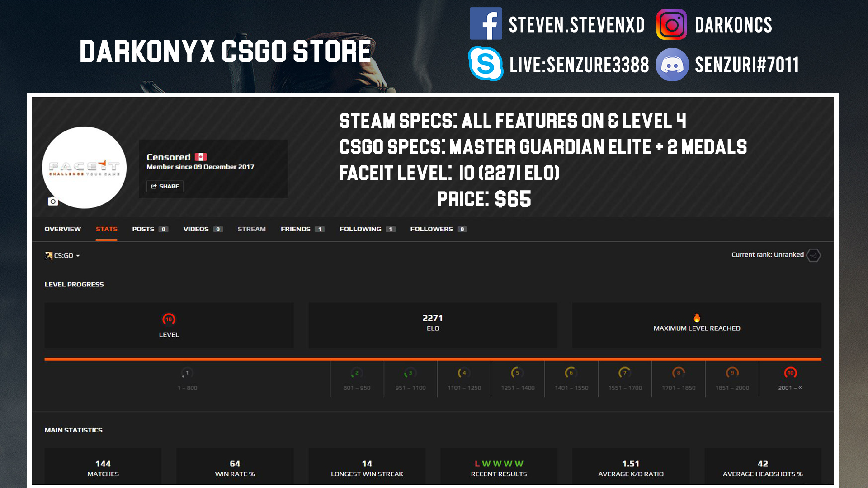This screenshot has height=488, width=868.
Task: Click the flame icon above MAXIMUM LEVEL REACHED
Action: tap(696, 318)
